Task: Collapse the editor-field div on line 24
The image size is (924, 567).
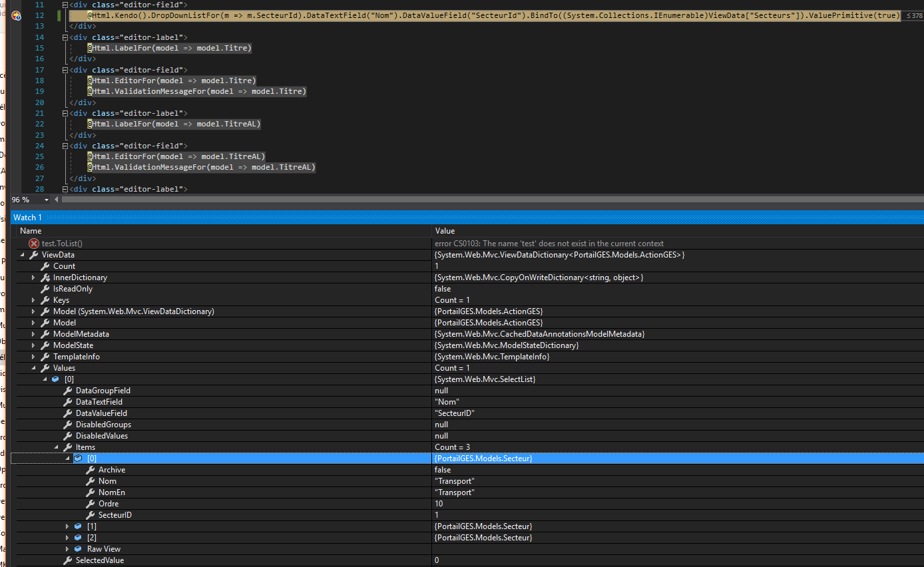Action: tap(65, 146)
